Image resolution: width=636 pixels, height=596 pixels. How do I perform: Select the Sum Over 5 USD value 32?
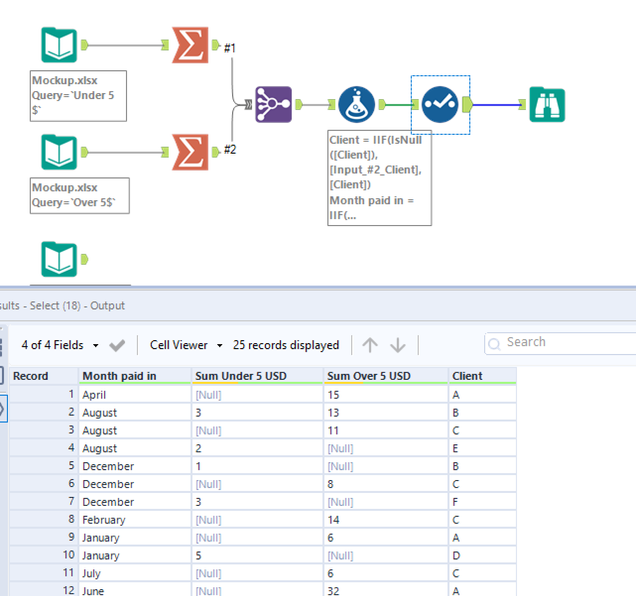tap(386, 591)
